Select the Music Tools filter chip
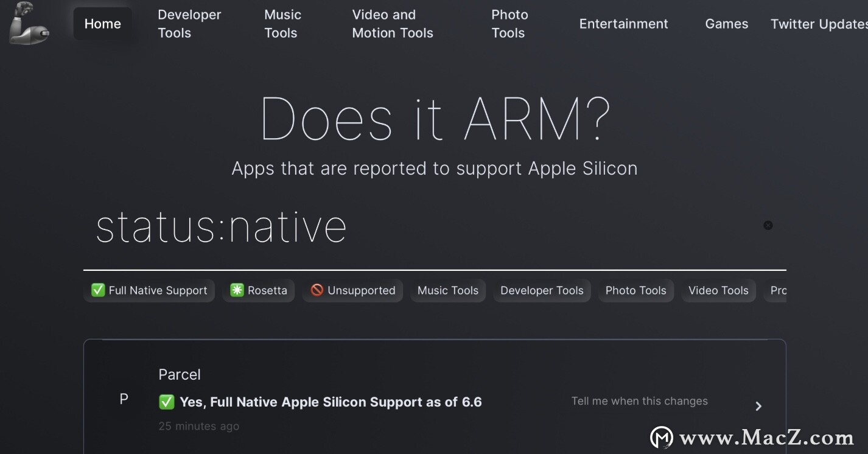Viewport: 868px width, 454px height. (x=448, y=290)
